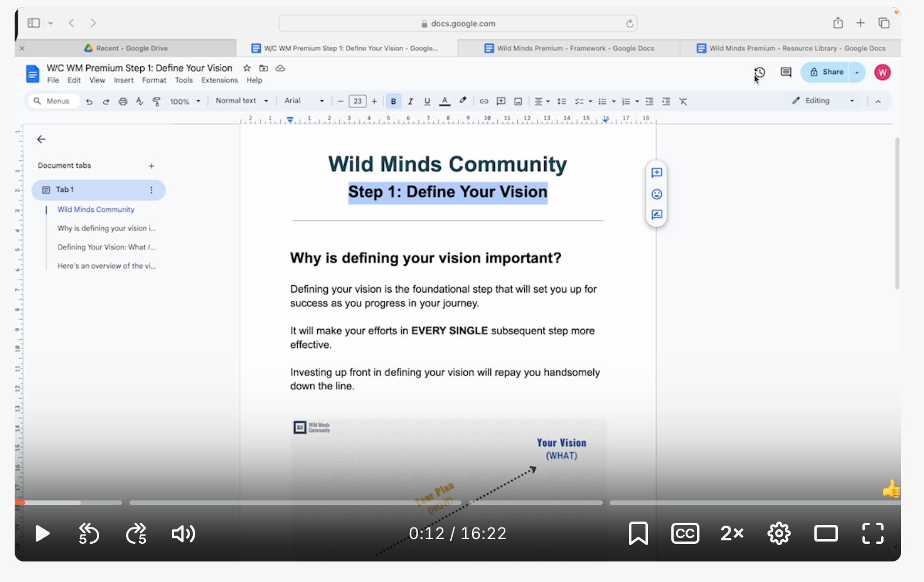Suggest edits from the margin button
This screenshot has height=582, width=924.
[657, 215]
